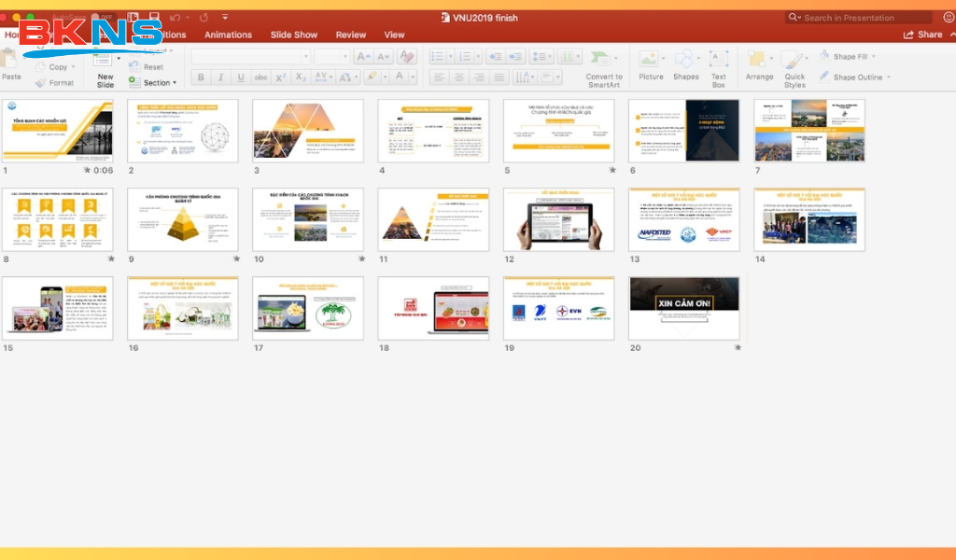Switch to the Review tab
Viewport: 956px width, 560px height.
[351, 35]
